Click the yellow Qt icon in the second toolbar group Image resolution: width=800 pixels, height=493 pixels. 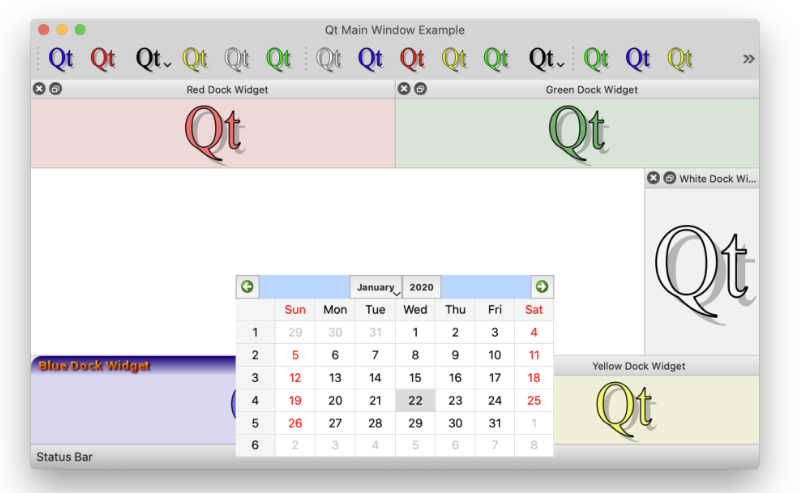click(454, 59)
